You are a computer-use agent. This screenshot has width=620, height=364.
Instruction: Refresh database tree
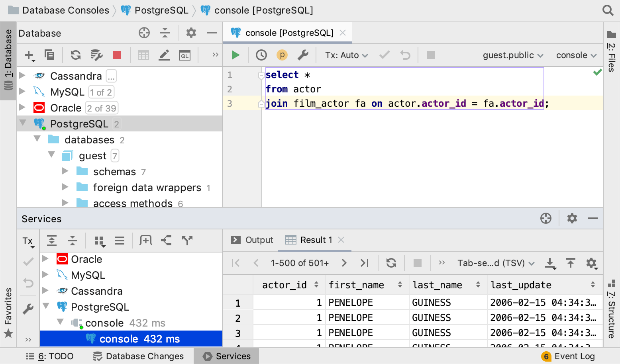coord(75,55)
